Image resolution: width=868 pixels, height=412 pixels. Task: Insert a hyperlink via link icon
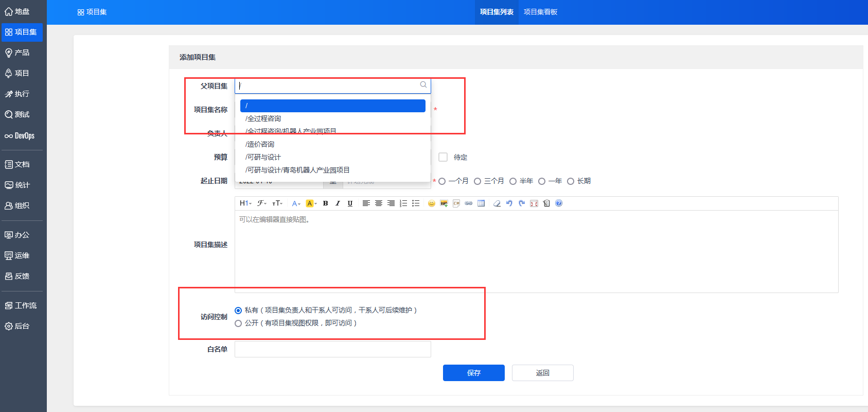pos(468,203)
